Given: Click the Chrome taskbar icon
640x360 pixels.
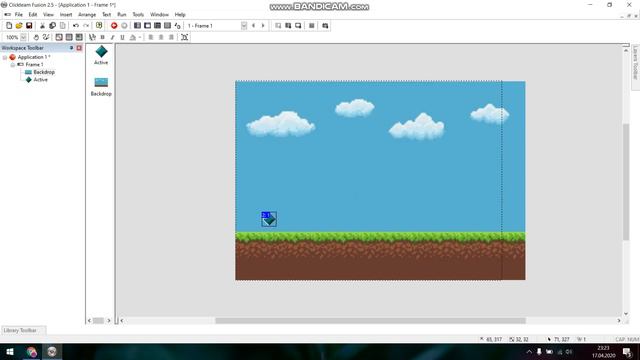Looking at the screenshot, I should (31, 351).
